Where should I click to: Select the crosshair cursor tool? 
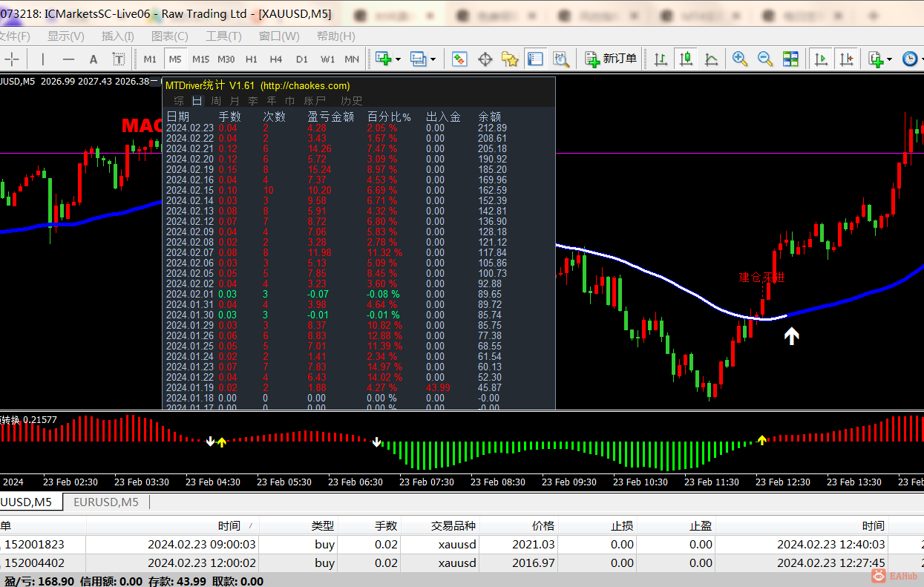tap(12, 59)
